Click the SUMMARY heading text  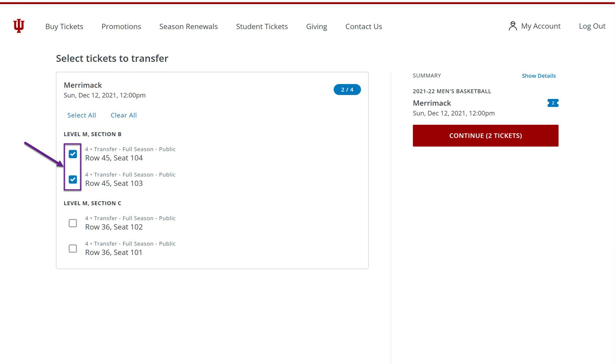coord(427,76)
